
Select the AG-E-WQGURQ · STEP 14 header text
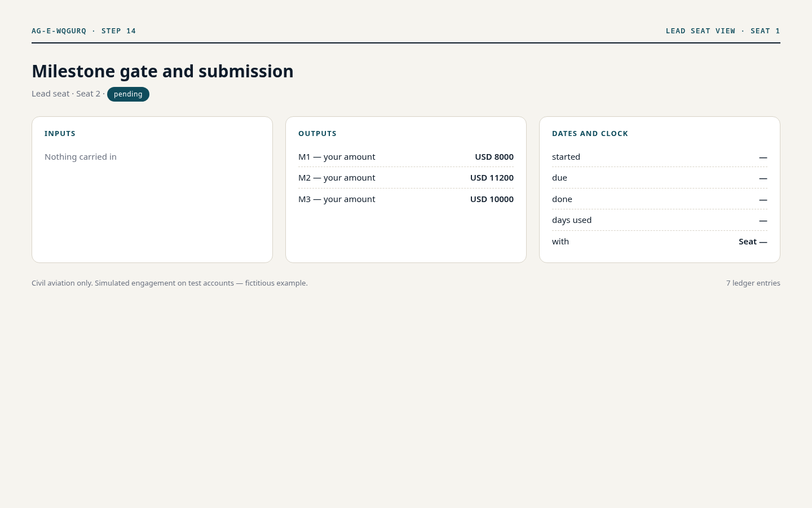83,31
